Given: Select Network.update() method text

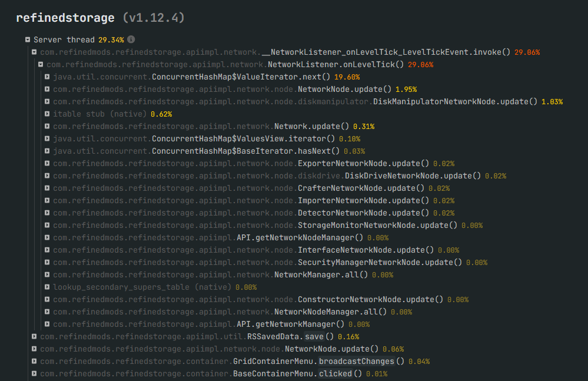Looking at the screenshot, I should [311, 127].
